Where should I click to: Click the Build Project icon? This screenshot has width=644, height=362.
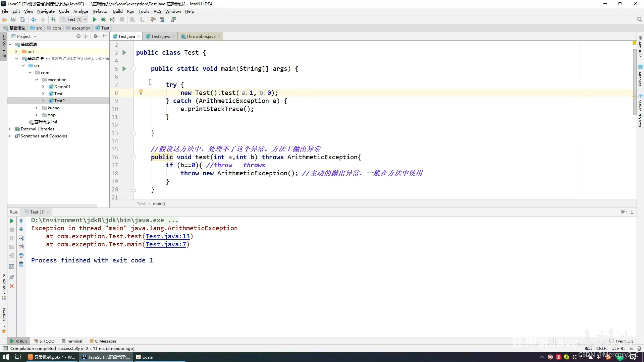point(54,19)
